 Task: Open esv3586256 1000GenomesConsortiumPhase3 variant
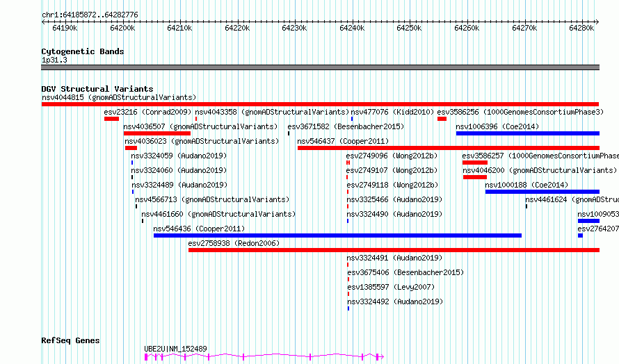click(x=520, y=112)
